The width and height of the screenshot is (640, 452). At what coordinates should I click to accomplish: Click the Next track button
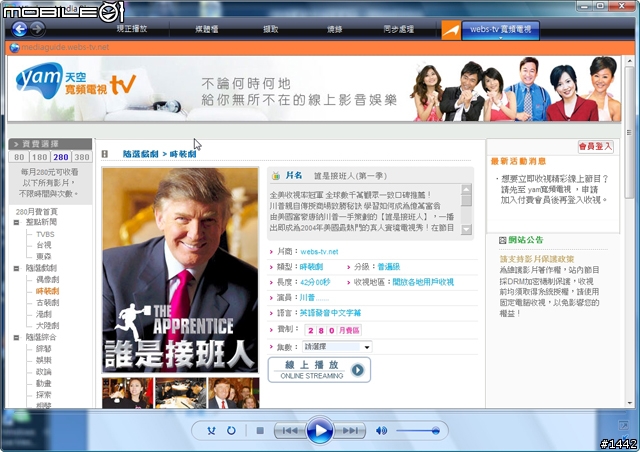350,430
